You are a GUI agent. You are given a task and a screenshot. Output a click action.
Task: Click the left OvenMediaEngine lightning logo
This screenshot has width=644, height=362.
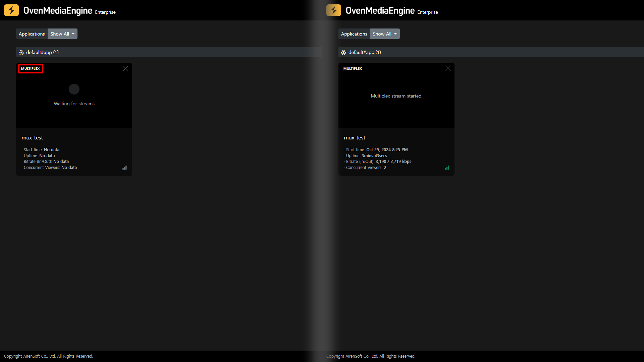11,10
